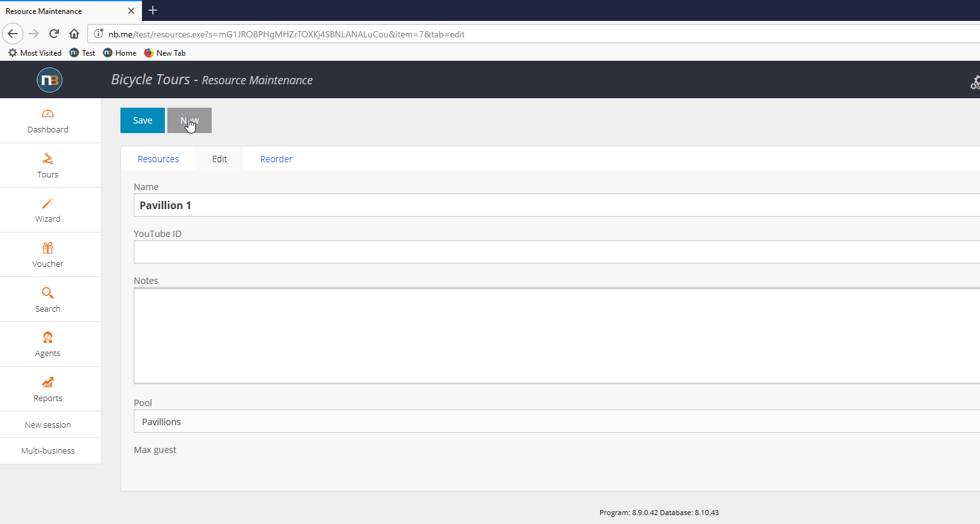Open Multi-business in sidebar

(x=48, y=451)
